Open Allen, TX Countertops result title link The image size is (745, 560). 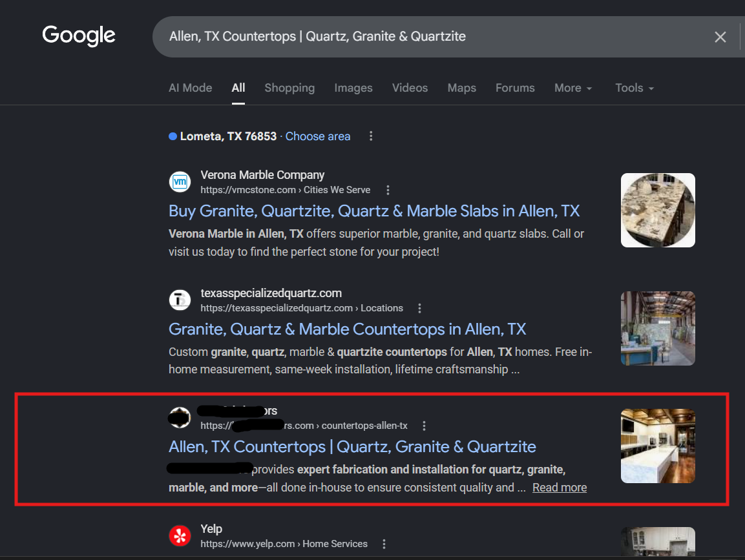point(352,446)
